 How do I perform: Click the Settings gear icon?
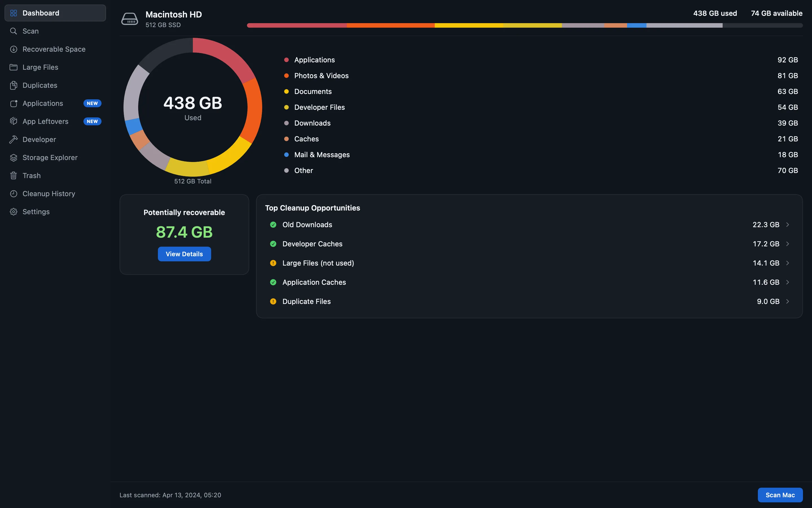(14, 212)
